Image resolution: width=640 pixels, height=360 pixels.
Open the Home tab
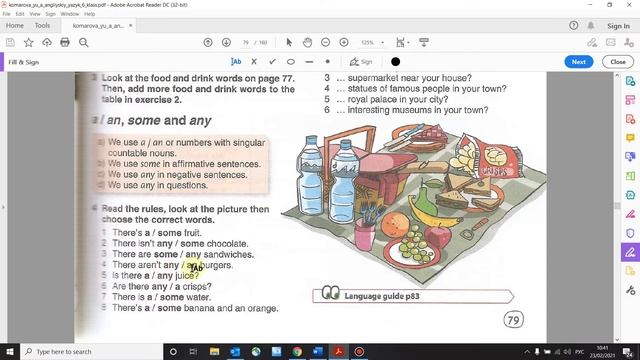tap(15, 25)
